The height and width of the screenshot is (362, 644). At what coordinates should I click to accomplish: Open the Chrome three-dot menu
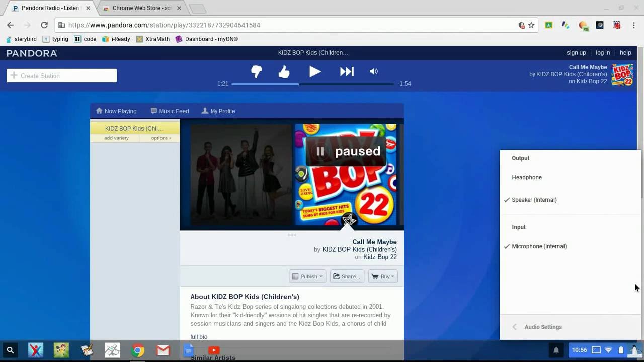[x=634, y=25]
